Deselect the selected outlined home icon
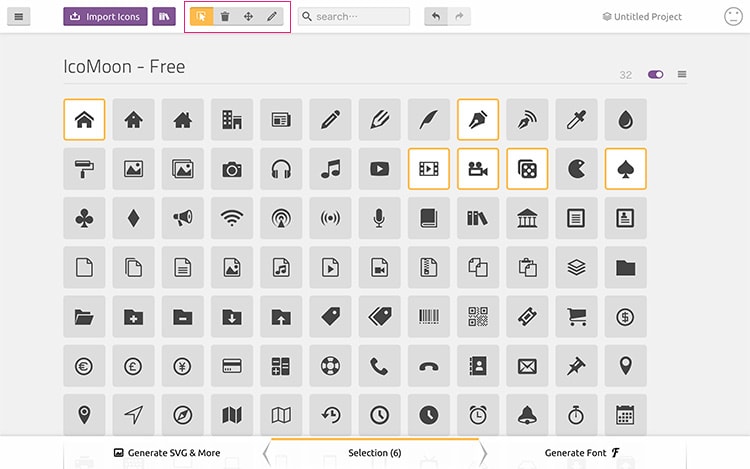The width and height of the screenshot is (750, 469). [x=84, y=120]
